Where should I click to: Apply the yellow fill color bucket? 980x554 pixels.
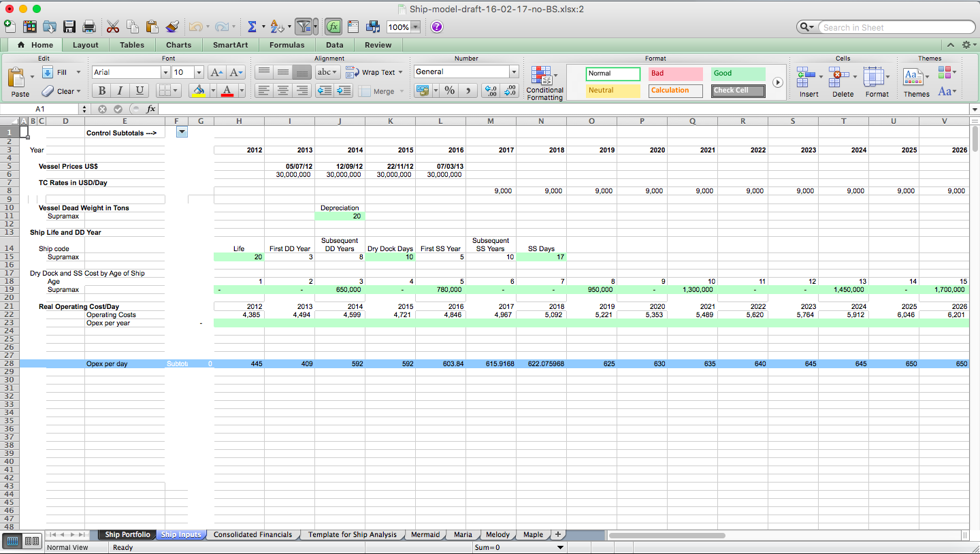[198, 91]
